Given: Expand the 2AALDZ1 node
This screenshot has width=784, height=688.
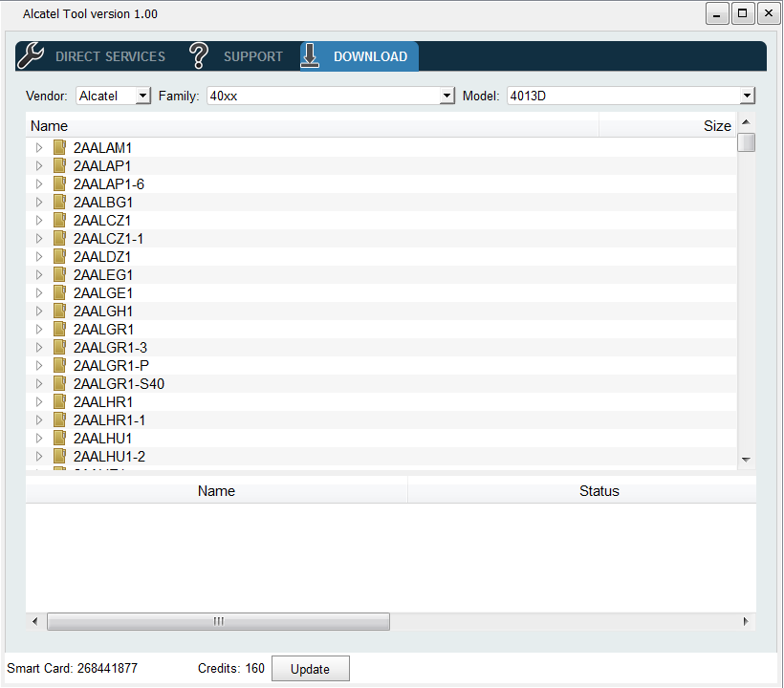Looking at the screenshot, I should point(39,257).
